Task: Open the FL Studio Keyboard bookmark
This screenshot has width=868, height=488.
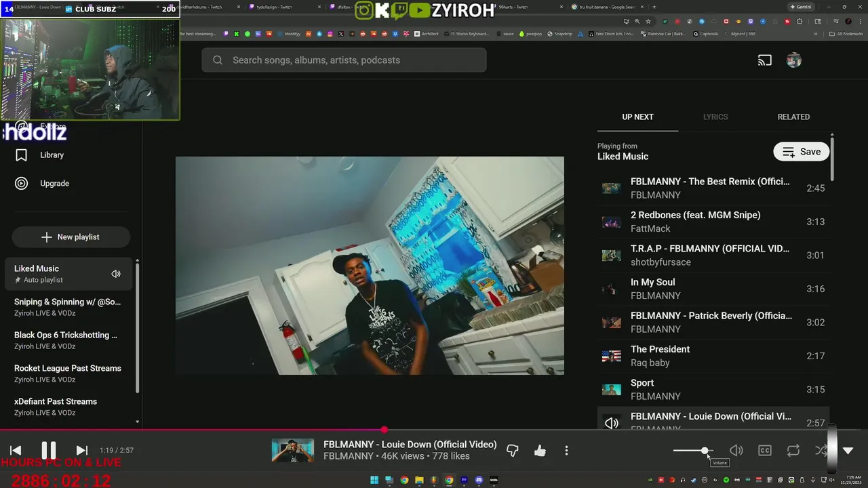Action: (466, 34)
